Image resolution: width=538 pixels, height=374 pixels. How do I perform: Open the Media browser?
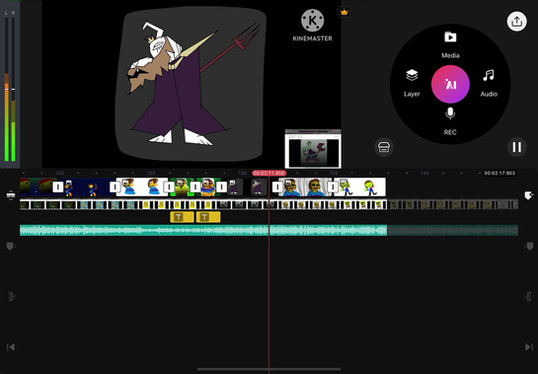pos(450,44)
